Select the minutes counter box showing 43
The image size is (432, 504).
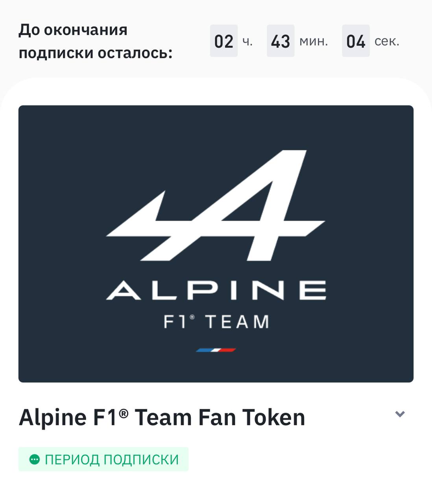[281, 41]
